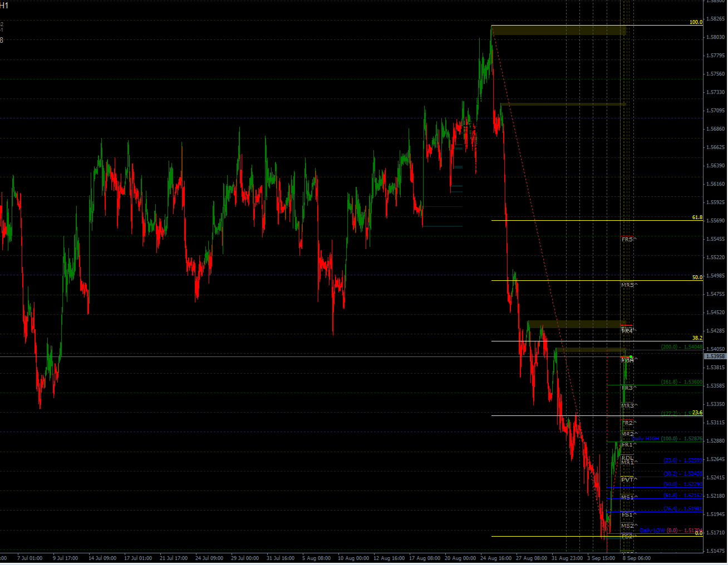The image size is (728, 565).
Task: Click the 1.55690 price scale value
Action: click(715, 221)
